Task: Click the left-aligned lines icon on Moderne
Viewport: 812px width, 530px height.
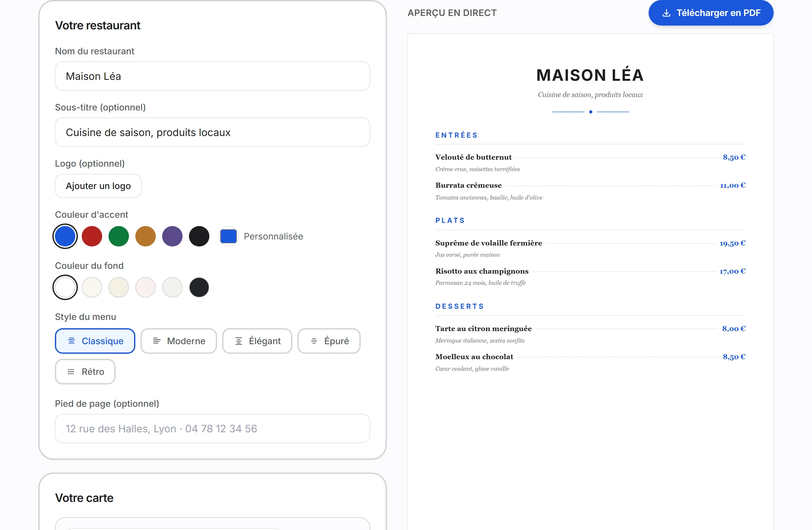Action: [157, 341]
